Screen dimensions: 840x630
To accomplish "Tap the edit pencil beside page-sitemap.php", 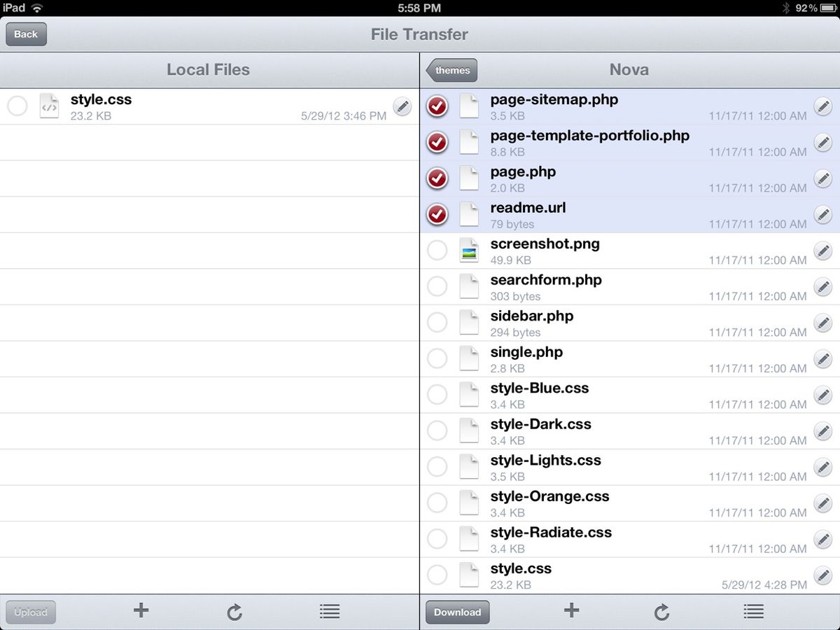I will click(x=823, y=106).
